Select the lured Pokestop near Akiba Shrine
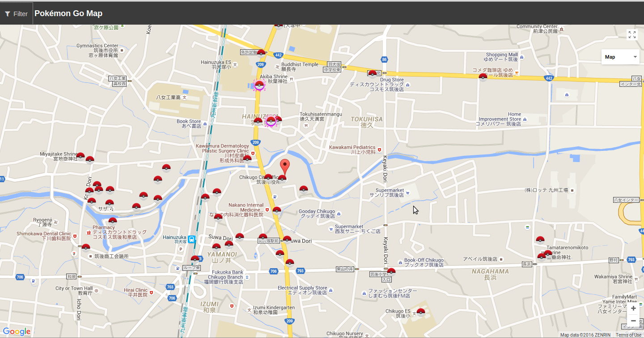 point(259,85)
